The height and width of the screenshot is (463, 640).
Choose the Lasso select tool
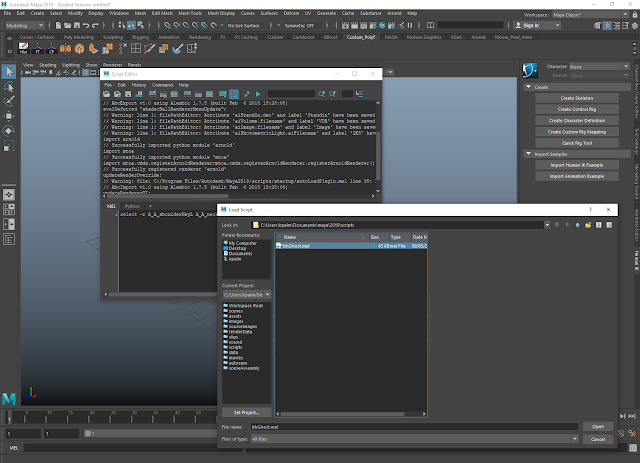pyautogui.click(x=9, y=87)
